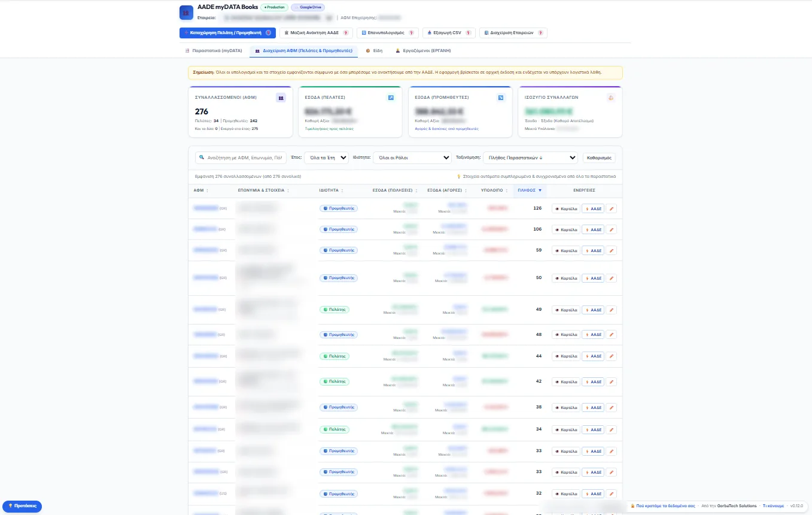Click the AADE button in the 106-count row

pos(593,229)
